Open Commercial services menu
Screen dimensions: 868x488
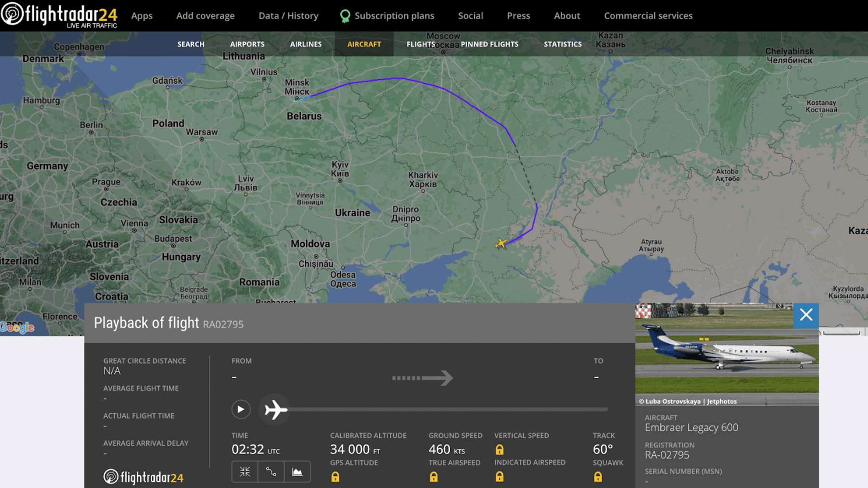648,16
